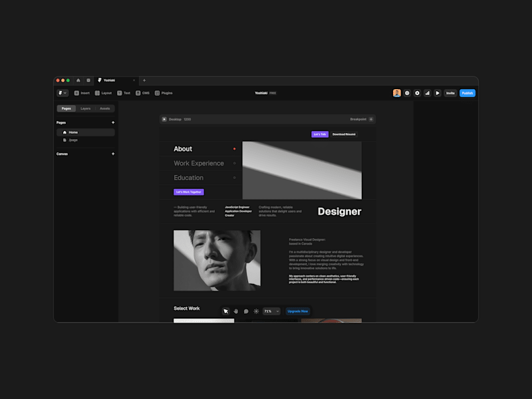The image size is (532, 399).
Task: Click the circle indicator beside Work Experience
Action: coord(235,163)
